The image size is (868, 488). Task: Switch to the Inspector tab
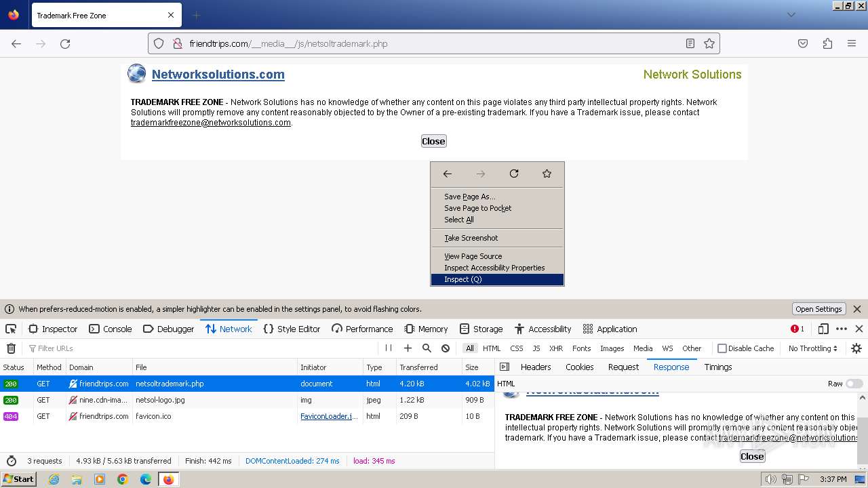[53, 329]
